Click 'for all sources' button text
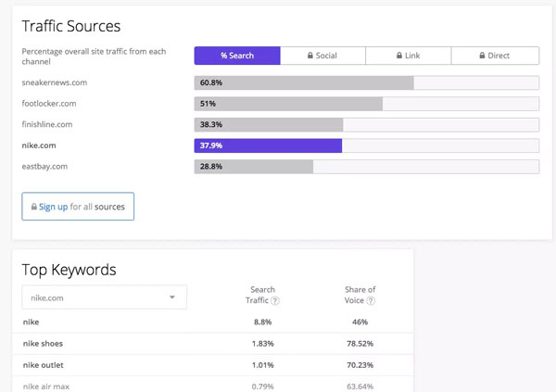This screenshot has width=556, height=392. pyautogui.click(x=97, y=207)
